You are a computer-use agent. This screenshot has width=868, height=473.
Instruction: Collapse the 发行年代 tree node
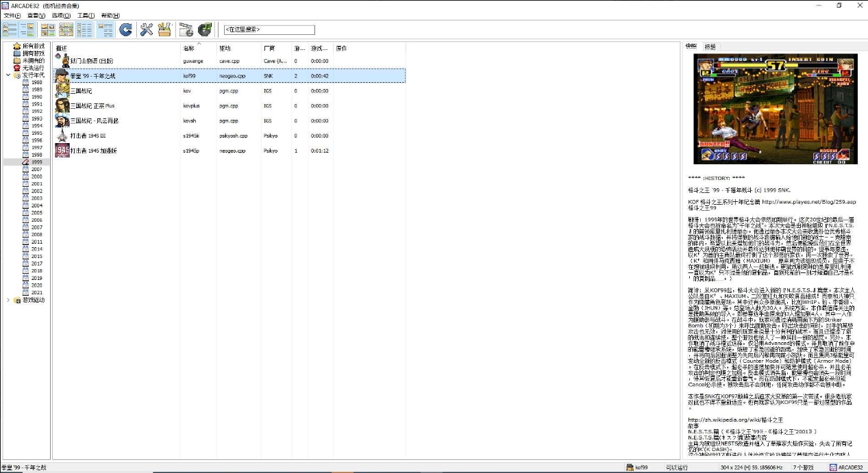(8, 75)
